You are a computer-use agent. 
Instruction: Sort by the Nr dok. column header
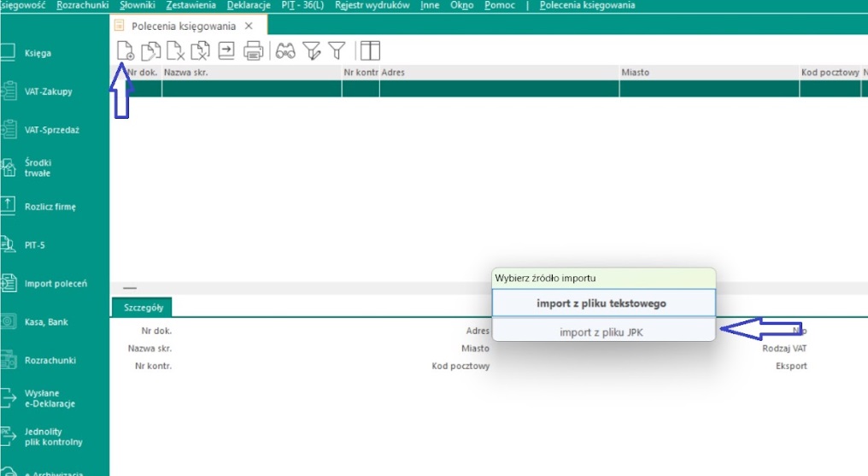tap(142, 72)
